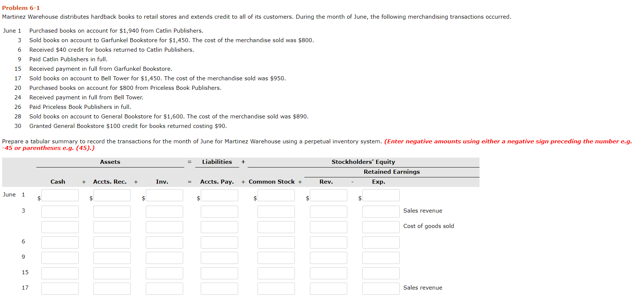Click the Accts. Pay. input for June 1
This screenshot has height=298, width=644.
pos(219,195)
